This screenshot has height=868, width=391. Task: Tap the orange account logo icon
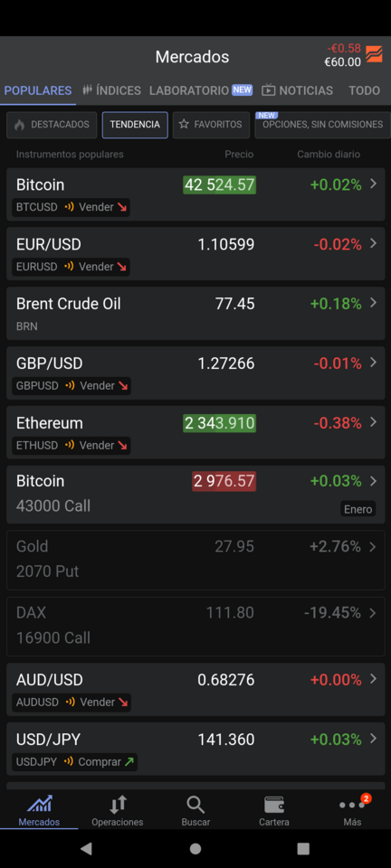point(374,54)
